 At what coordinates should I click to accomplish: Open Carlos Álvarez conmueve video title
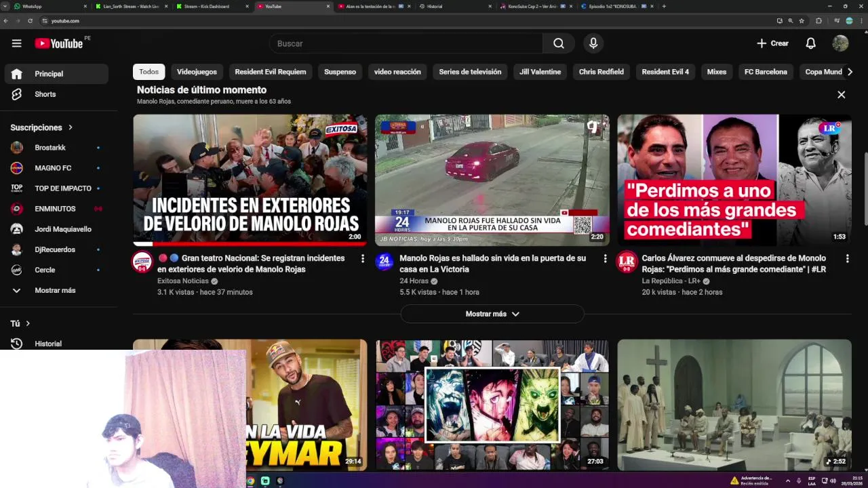click(x=734, y=264)
